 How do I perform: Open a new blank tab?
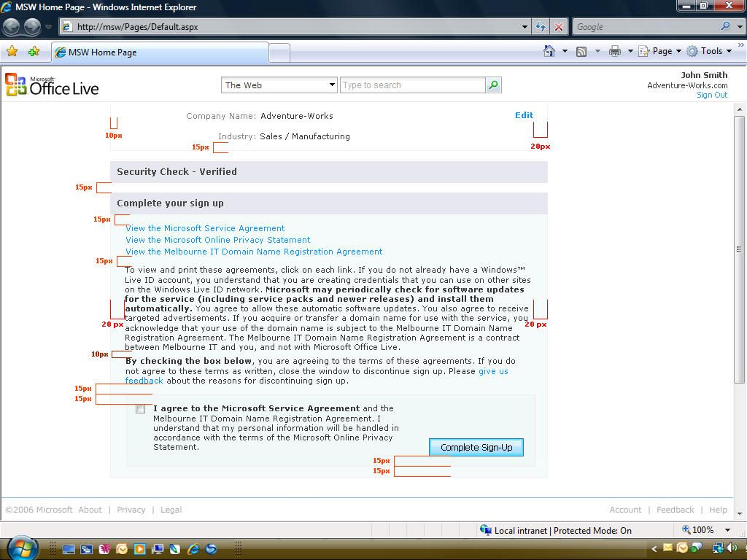pos(279,52)
